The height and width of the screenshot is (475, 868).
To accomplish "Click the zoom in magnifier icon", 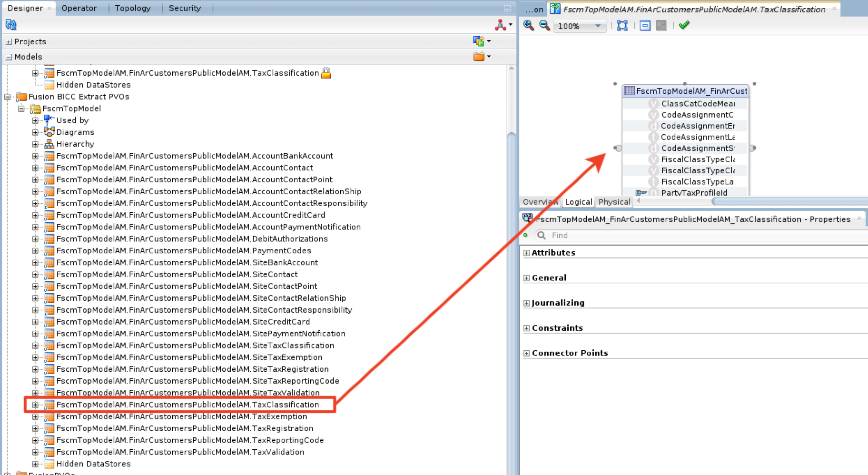I will pyautogui.click(x=528, y=26).
